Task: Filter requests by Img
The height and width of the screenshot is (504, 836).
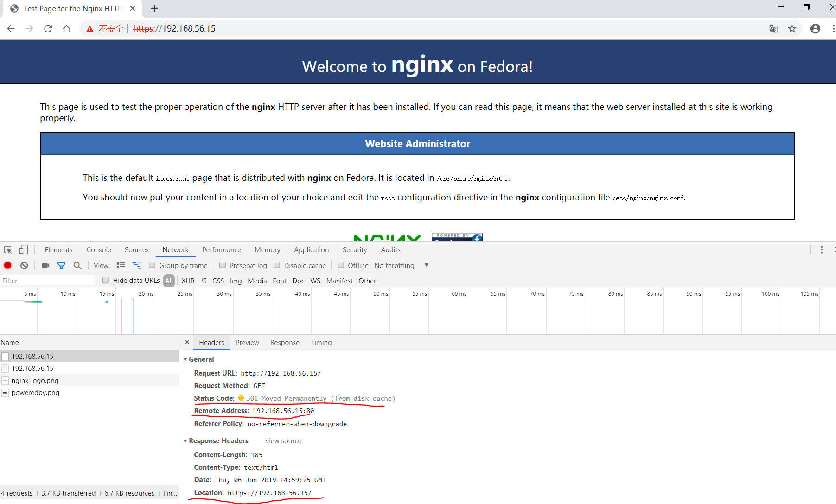Action: (236, 281)
